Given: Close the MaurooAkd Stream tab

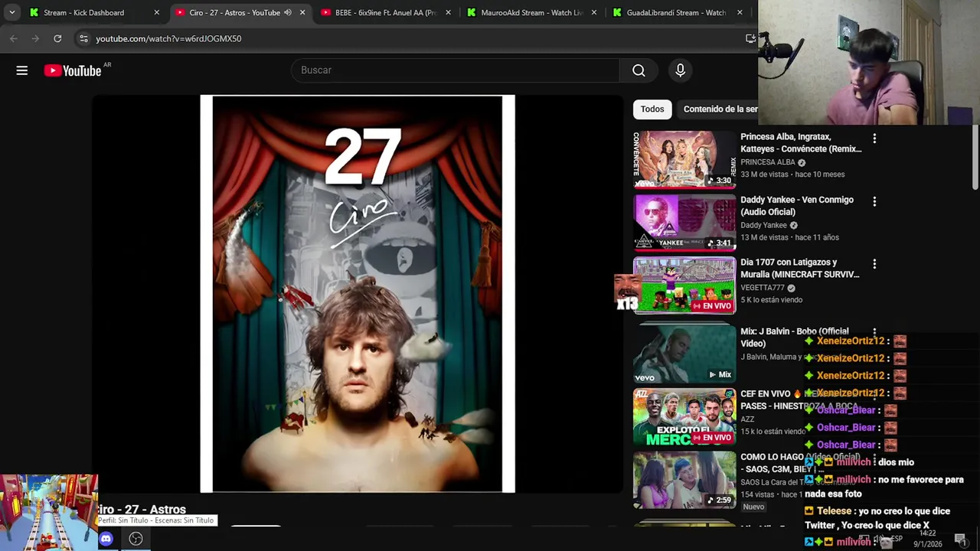Looking at the screenshot, I should (593, 12).
